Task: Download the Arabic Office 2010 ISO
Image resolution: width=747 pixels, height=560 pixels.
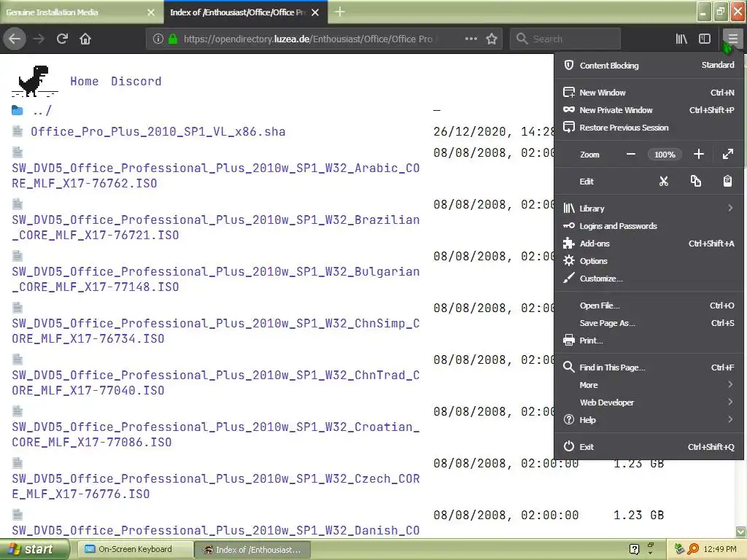Action: (x=216, y=175)
